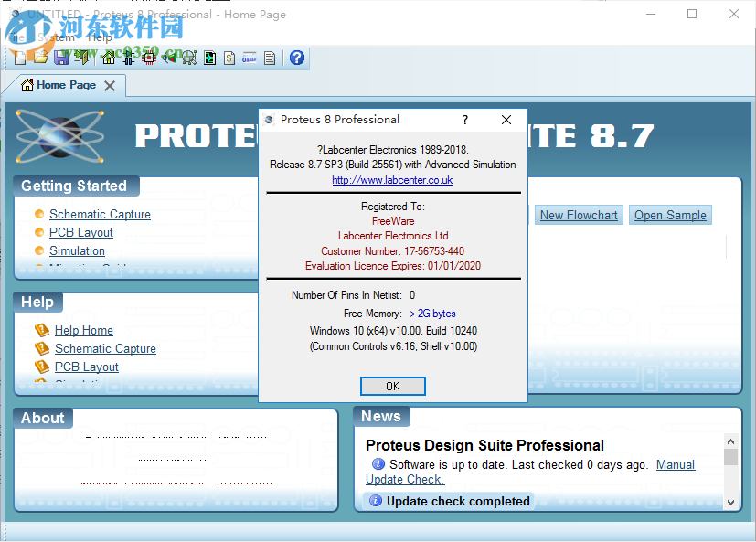756x542 pixels.
Task: Open PCB Layout using the chip toolbar icon
Action: (x=148, y=58)
